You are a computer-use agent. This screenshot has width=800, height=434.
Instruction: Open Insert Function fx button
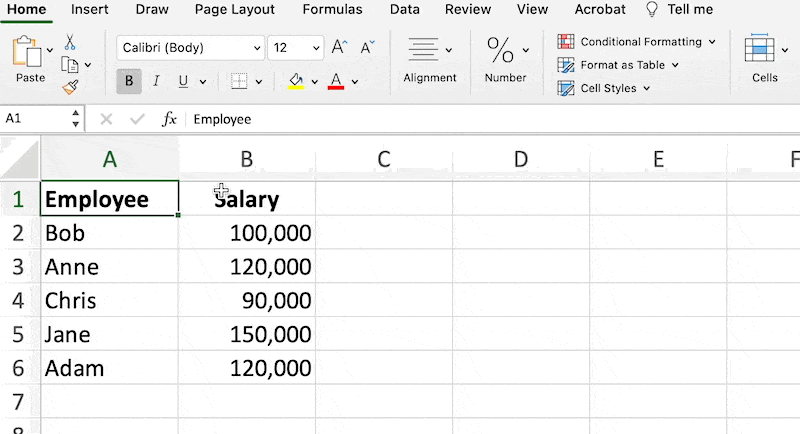pos(169,119)
